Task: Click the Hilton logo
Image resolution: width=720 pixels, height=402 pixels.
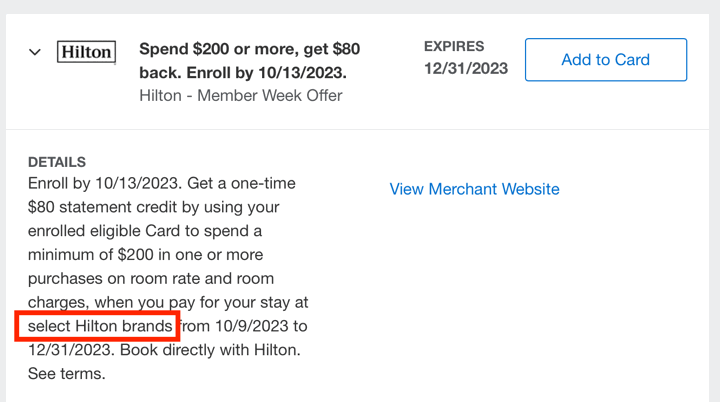Action: pos(86,51)
